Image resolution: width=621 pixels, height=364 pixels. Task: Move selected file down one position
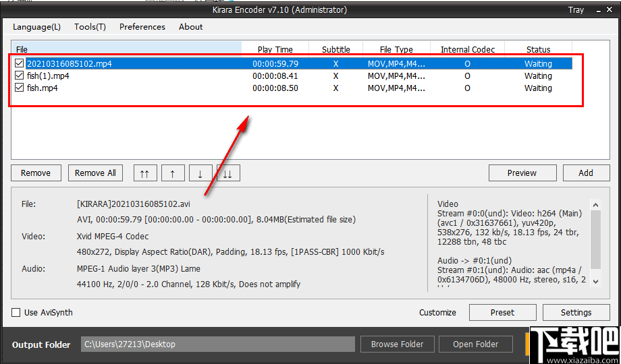pyautogui.click(x=200, y=173)
